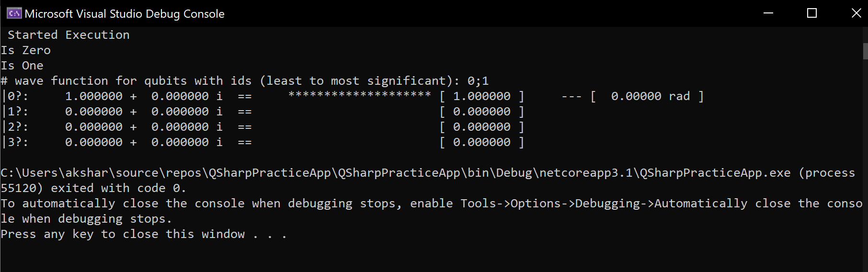868x272 pixels.
Task: Click the |2?: state row label
Action: coord(15,127)
